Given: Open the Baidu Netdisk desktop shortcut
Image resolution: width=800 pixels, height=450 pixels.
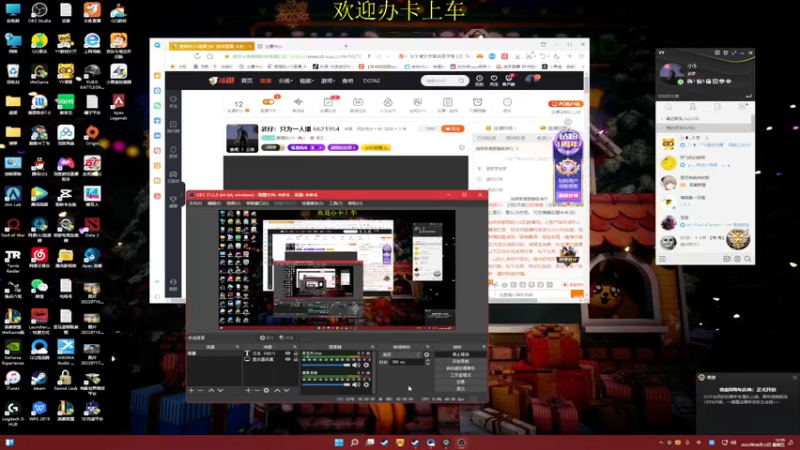Looking at the screenshot, I should click(65, 135).
